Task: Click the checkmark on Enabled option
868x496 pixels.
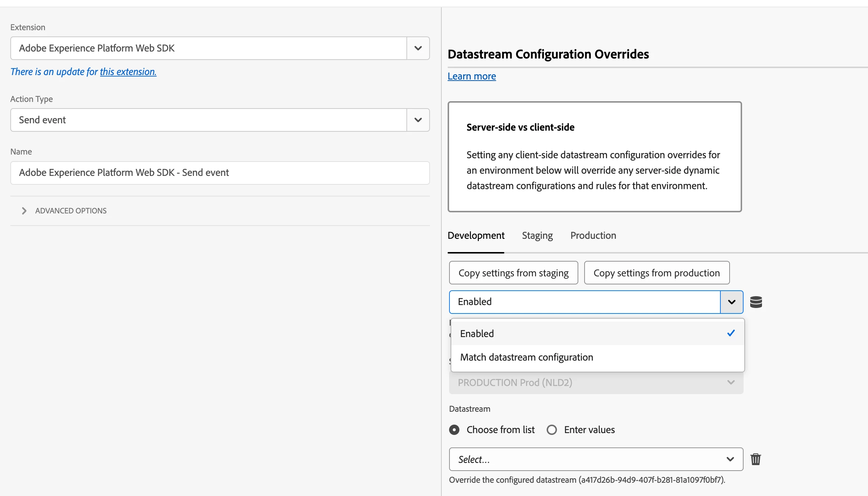Action: [x=731, y=333]
